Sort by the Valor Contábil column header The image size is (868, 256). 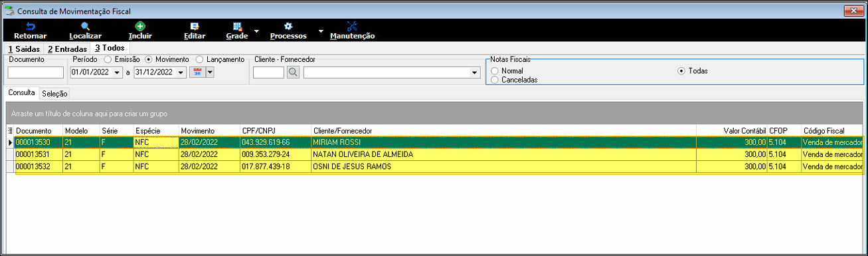tap(732, 130)
